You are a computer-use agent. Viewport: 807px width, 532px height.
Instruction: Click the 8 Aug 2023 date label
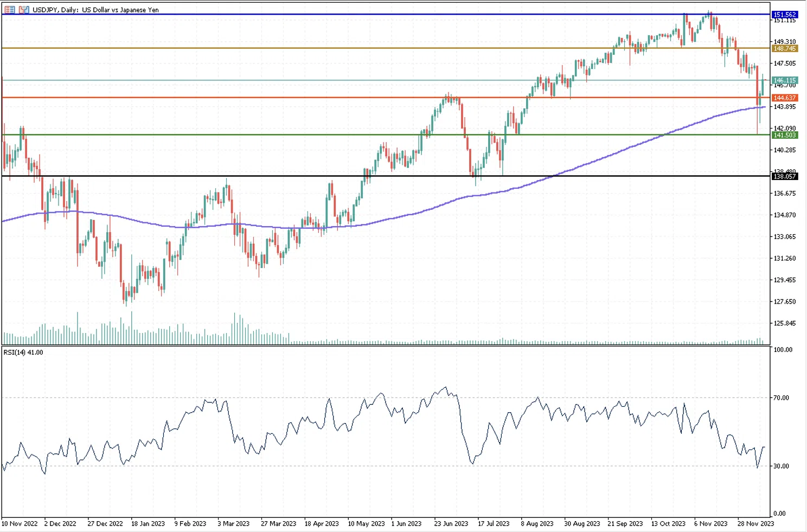(537, 524)
